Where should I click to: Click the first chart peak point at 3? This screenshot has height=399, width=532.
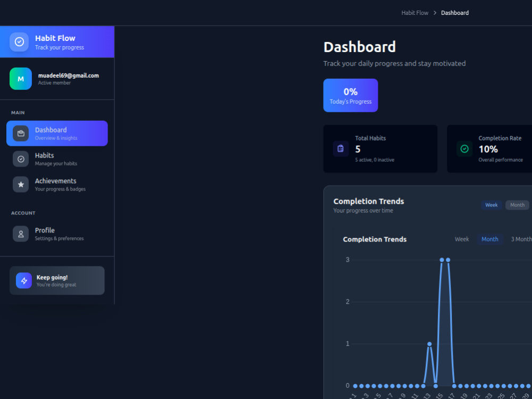442,260
